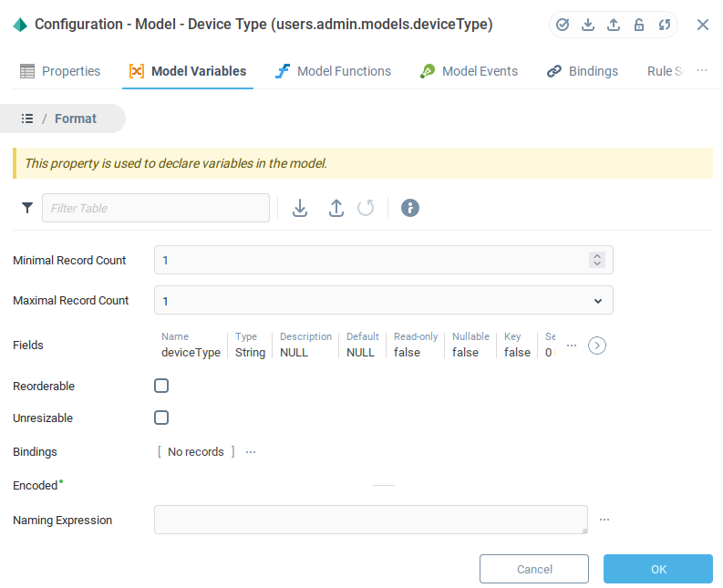Switch to the Model Functions tab
Viewport: 723px width, 588px height.
coord(333,71)
